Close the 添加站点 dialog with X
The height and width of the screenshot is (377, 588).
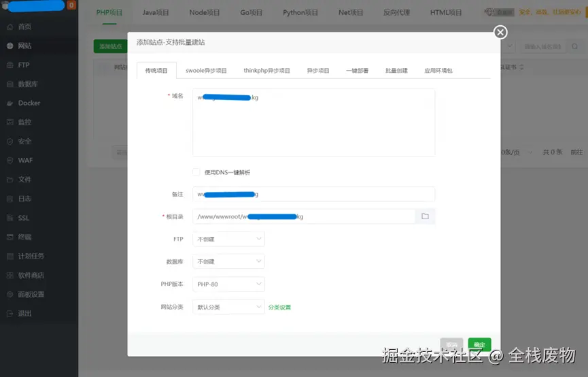coord(500,32)
